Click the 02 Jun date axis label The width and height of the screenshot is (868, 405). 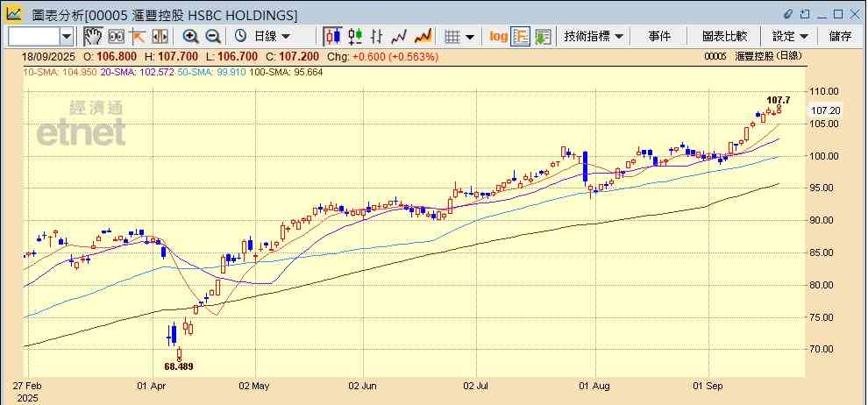coord(363,386)
